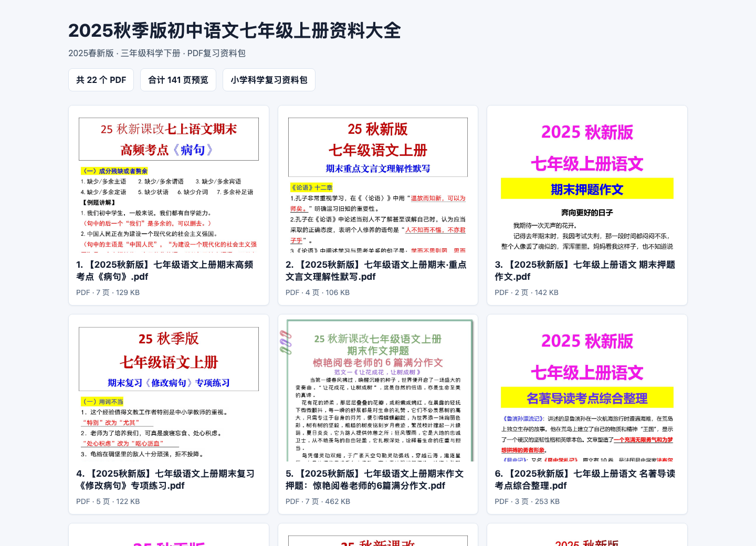Open title link '1.【2025秋新版】七年级语文上册期末高频考点《病句》.pdf'
The image size is (756, 546).
(x=165, y=270)
